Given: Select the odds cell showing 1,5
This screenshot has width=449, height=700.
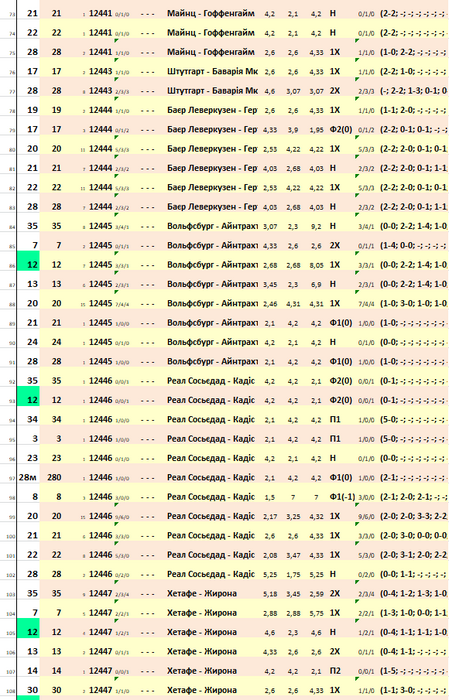Looking at the screenshot, I should (x=270, y=497).
